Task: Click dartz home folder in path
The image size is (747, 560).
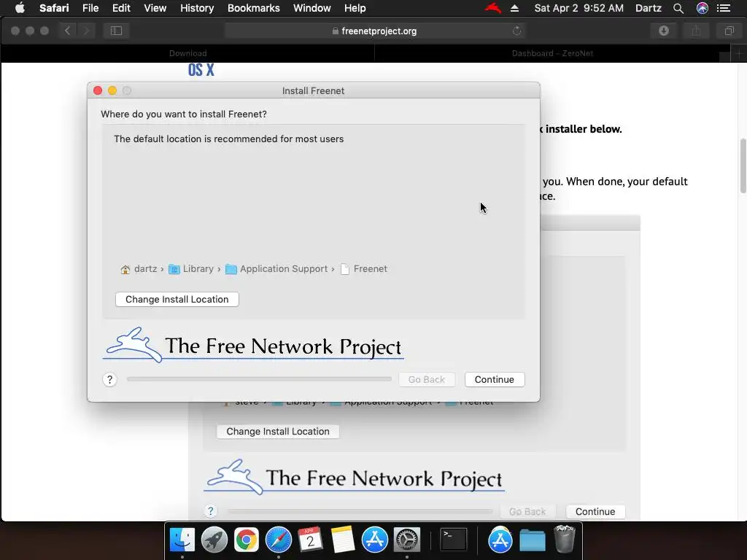Action: (x=139, y=269)
